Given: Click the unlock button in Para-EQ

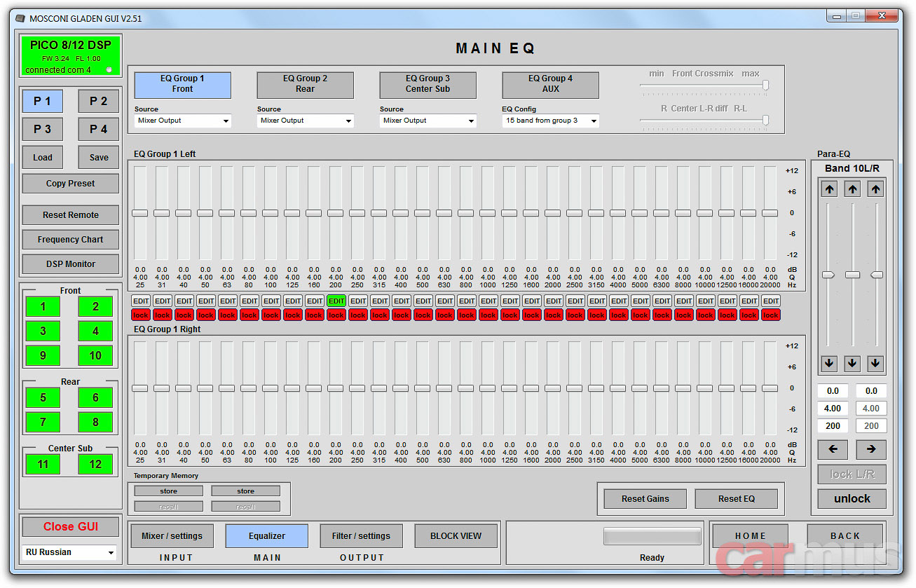Looking at the screenshot, I should point(852,499).
